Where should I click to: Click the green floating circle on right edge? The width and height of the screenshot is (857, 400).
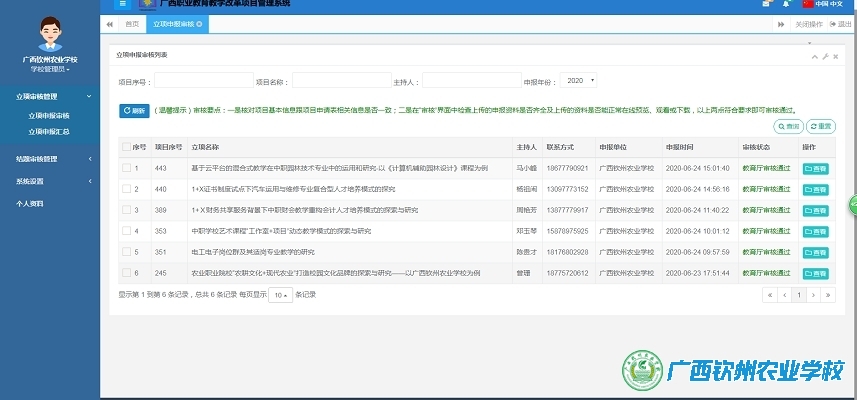pyautogui.click(x=853, y=203)
